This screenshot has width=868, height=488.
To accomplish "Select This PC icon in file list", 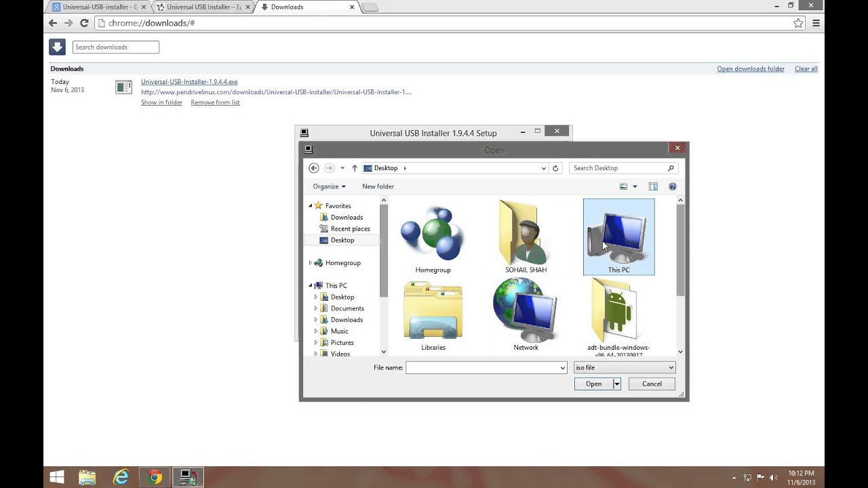I will pos(618,237).
